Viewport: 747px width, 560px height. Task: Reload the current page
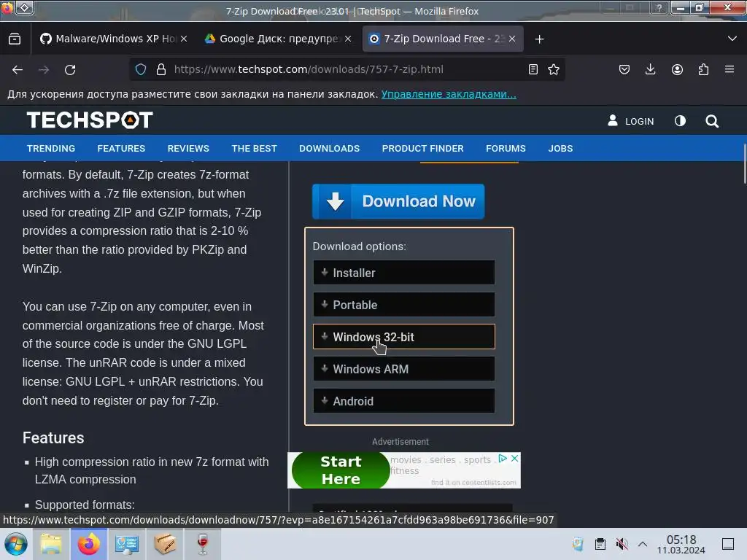pyautogui.click(x=70, y=69)
